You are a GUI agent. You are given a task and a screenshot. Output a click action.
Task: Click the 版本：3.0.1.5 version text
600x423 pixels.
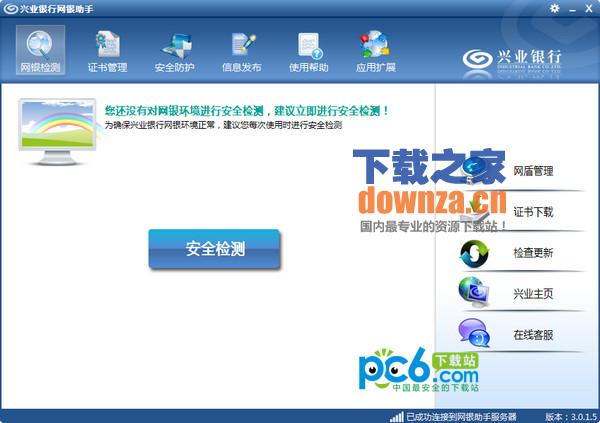[571, 416]
